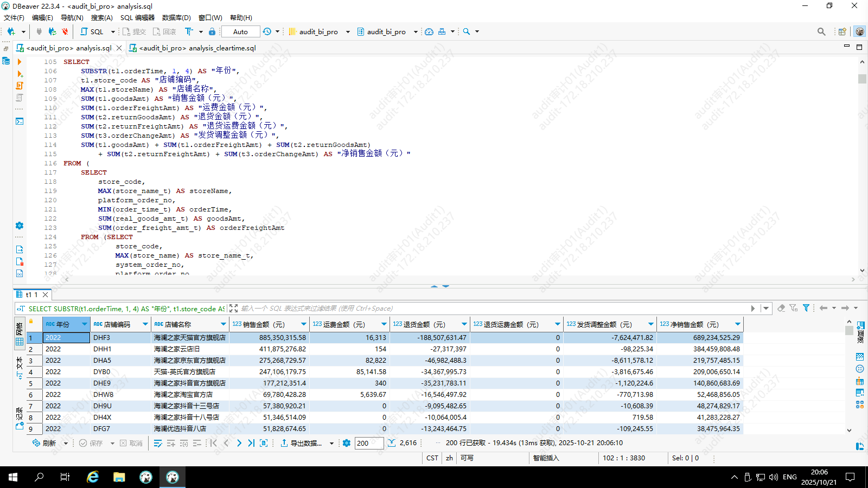Screen dimensions: 868x488
Task: Open the 数据库(D) menu
Action: coord(176,17)
